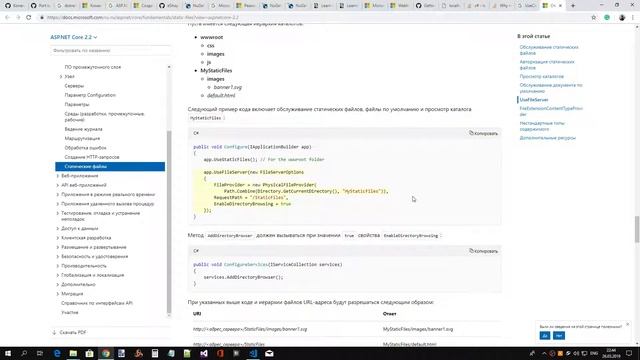Open 'Справочник по интерфейсам API' item
The image size is (640, 360).
(97, 303)
